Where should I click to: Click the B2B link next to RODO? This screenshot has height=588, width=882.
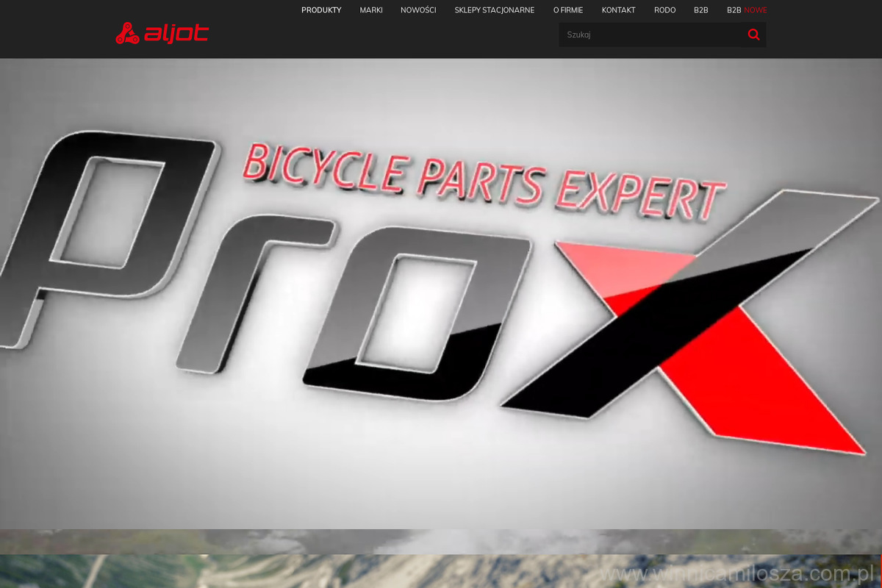point(700,10)
